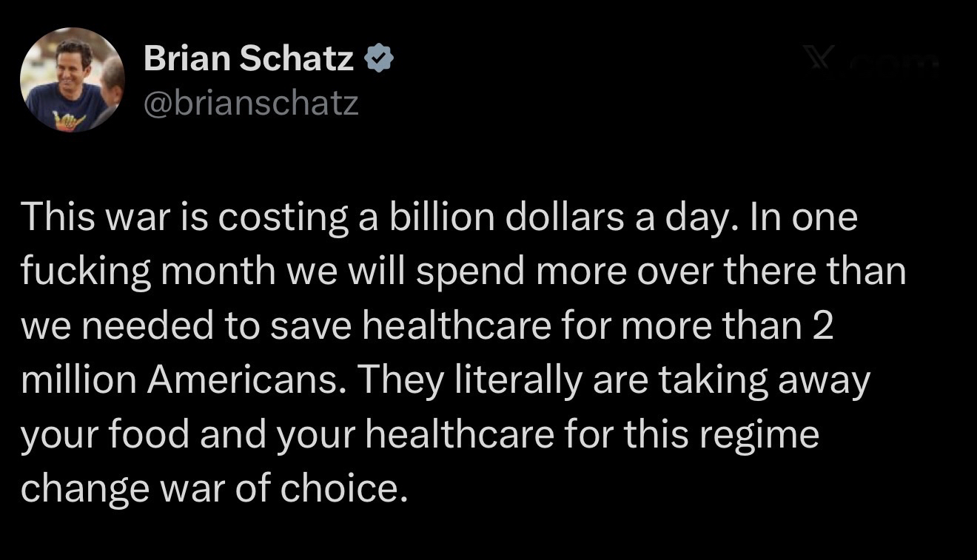The image size is (977, 560).
Task: Open the @brianschatz handle link
Action: [x=251, y=104]
